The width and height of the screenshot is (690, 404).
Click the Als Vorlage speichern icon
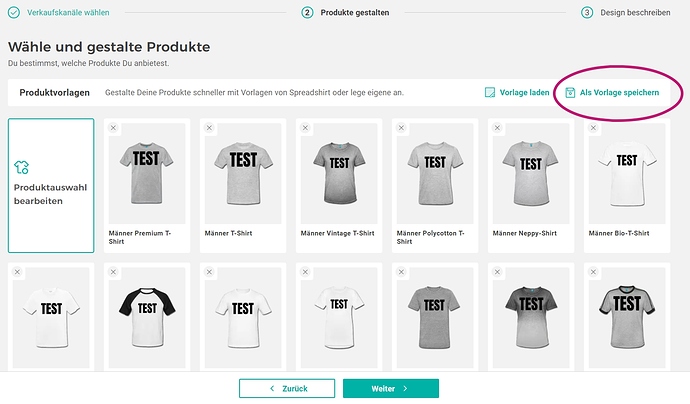click(570, 93)
